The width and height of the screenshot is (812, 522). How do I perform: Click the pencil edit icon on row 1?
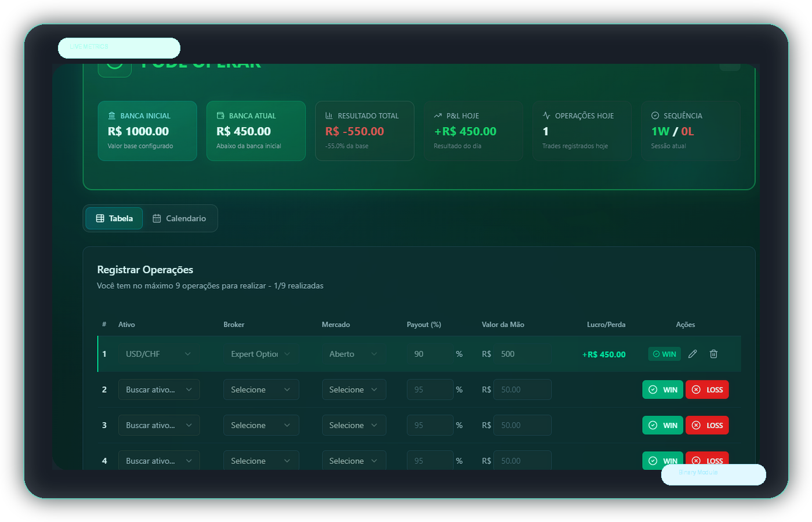(x=693, y=354)
